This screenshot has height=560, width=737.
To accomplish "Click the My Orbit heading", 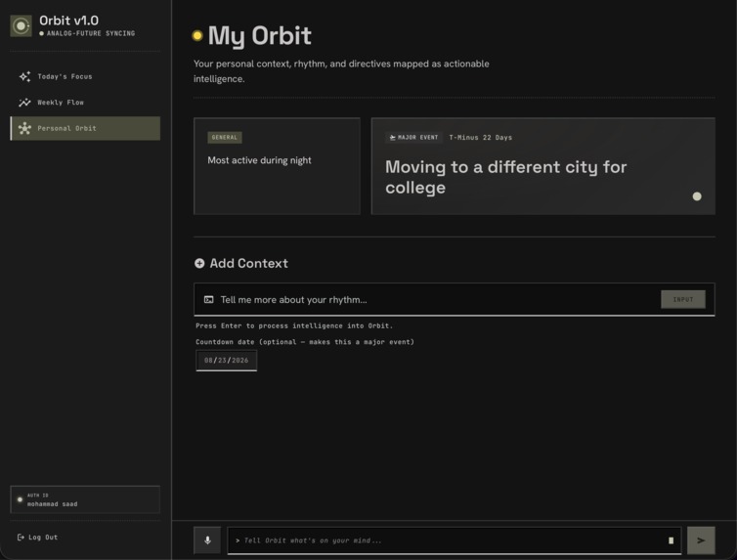I will pyautogui.click(x=259, y=36).
